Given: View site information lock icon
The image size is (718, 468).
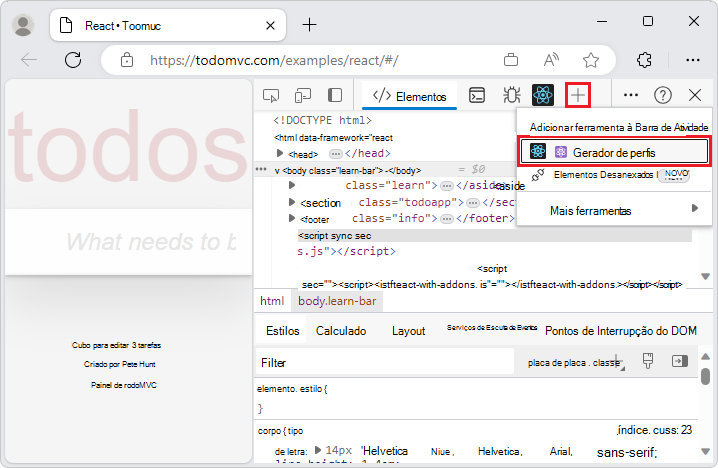Looking at the screenshot, I should (x=127, y=60).
